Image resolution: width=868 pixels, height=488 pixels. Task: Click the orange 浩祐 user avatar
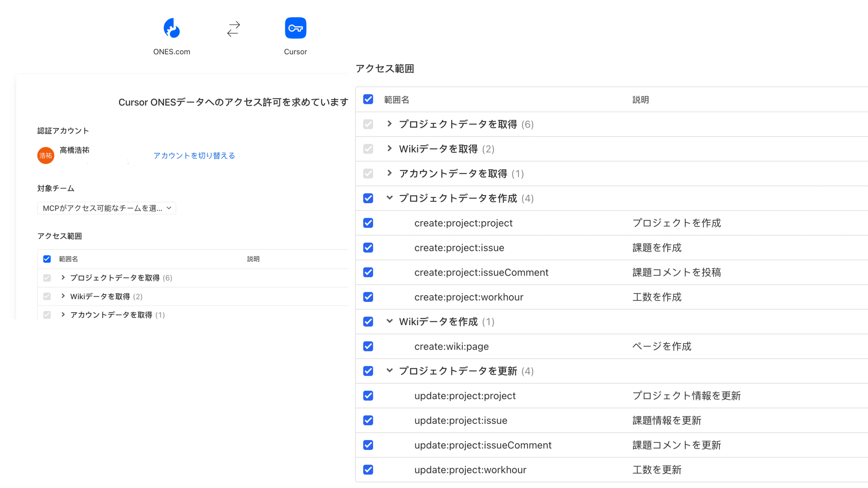(45, 156)
